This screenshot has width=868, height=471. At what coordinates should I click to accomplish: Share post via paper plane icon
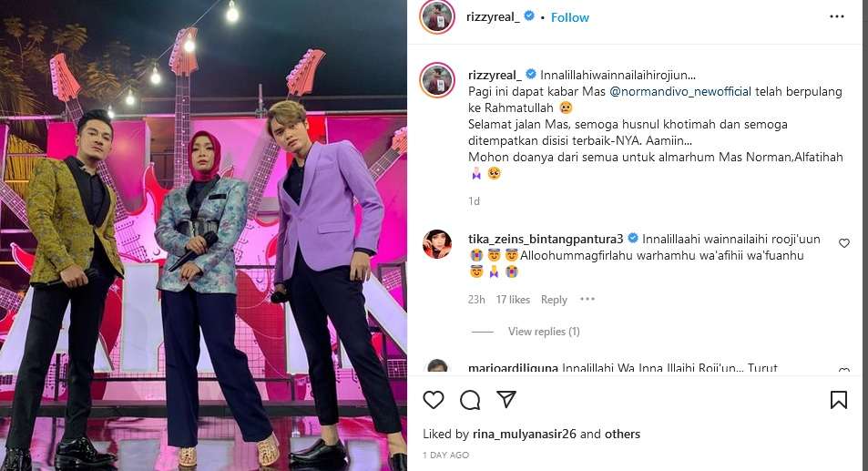(x=506, y=400)
